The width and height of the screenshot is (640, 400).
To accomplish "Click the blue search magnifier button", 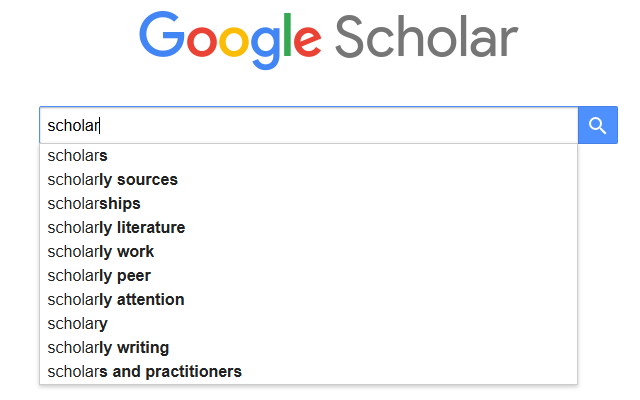I will coord(598,125).
